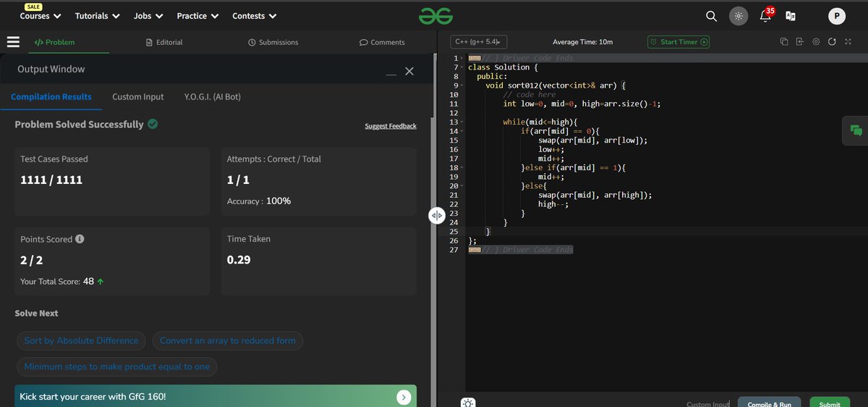Screen dimensions: 868x407
Task: Minimize the Output Window
Action: click(391, 73)
